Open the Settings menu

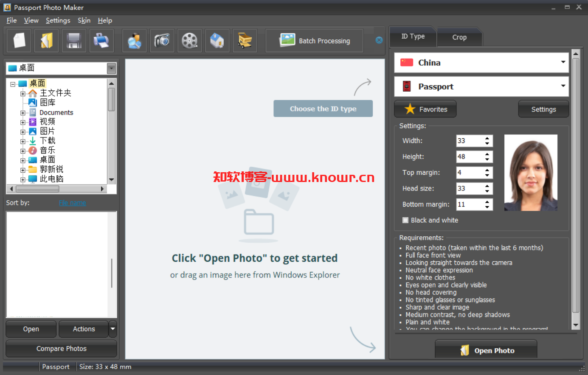coord(58,20)
